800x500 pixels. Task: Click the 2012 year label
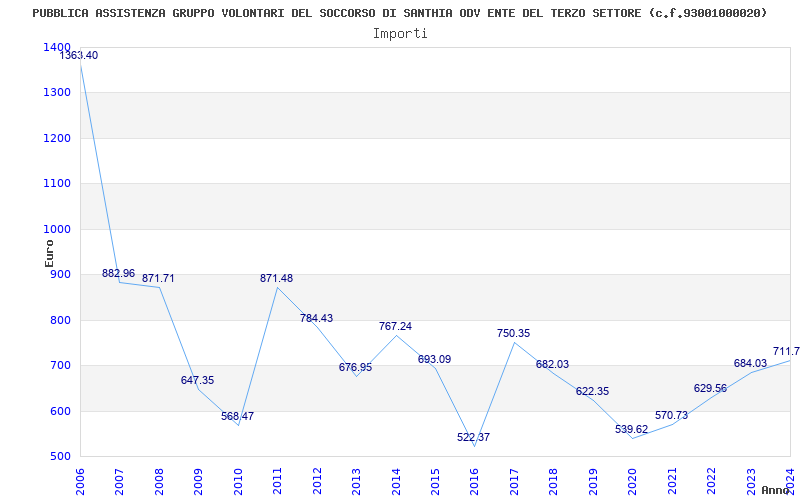tap(317, 482)
